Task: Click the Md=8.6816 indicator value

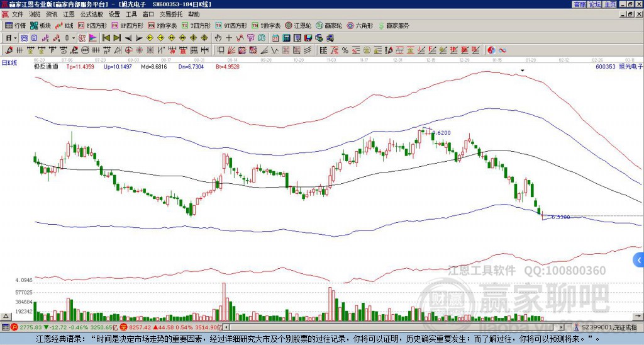Action: [x=154, y=66]
